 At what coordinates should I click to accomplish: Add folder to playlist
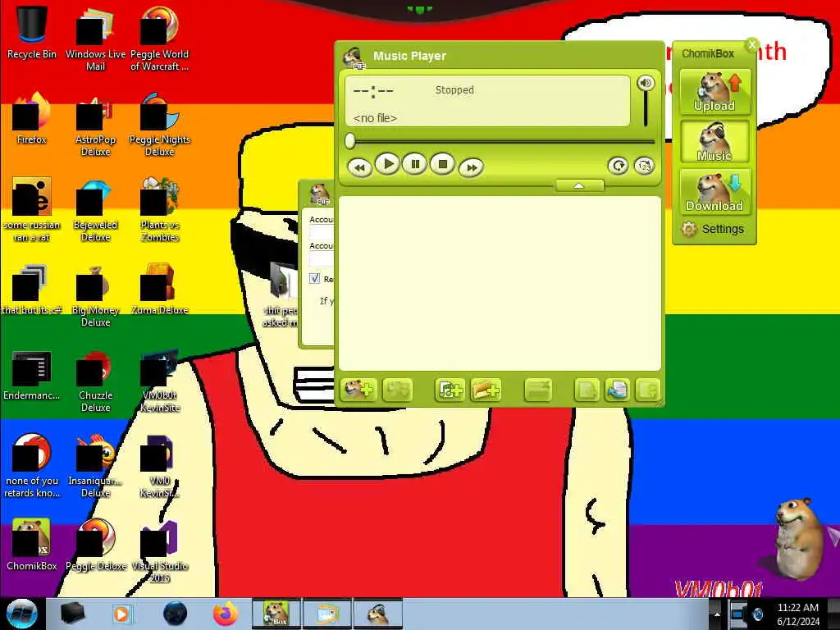pyautogui.click(x=486, y=390)
